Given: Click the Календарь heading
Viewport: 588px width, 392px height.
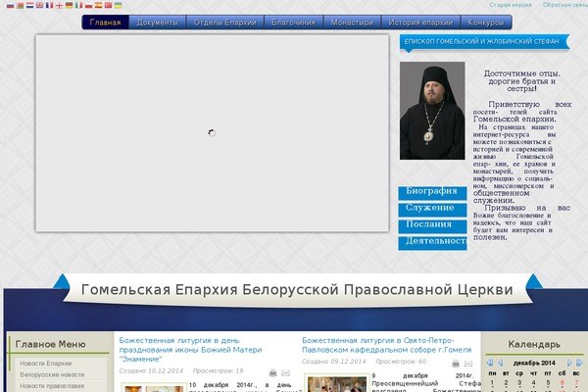Looking at the screenshot, I should [534, 344].
